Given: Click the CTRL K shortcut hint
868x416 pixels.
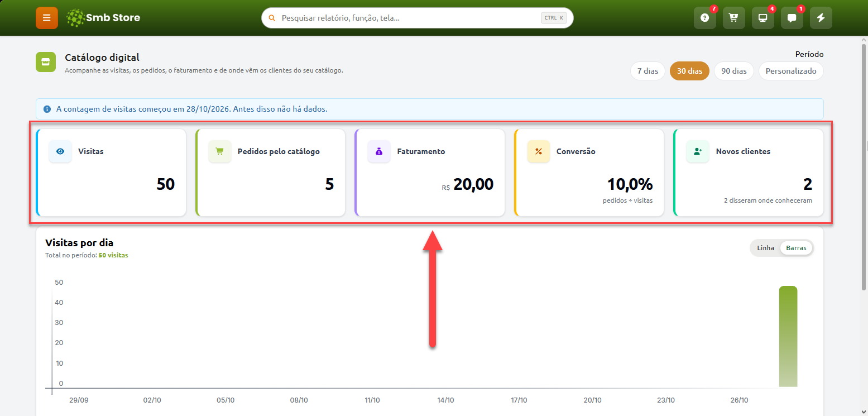Looking at the screenshot, I should pos(554,18).
